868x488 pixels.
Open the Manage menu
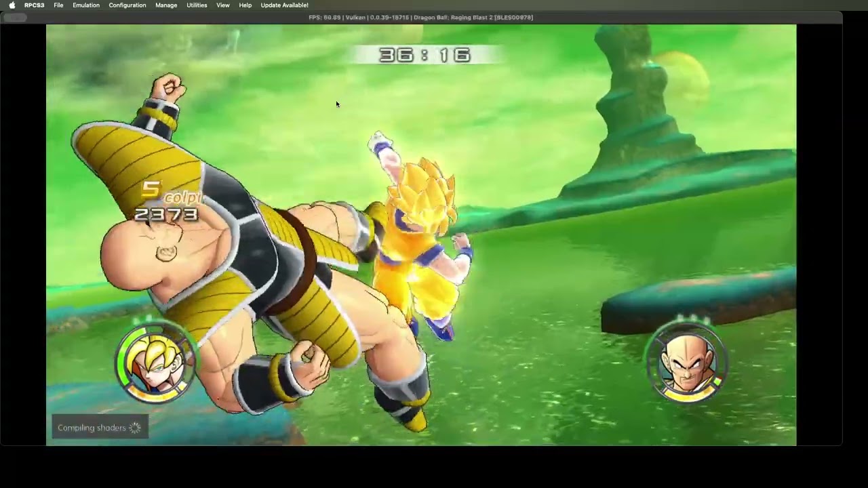coord(166,5)
